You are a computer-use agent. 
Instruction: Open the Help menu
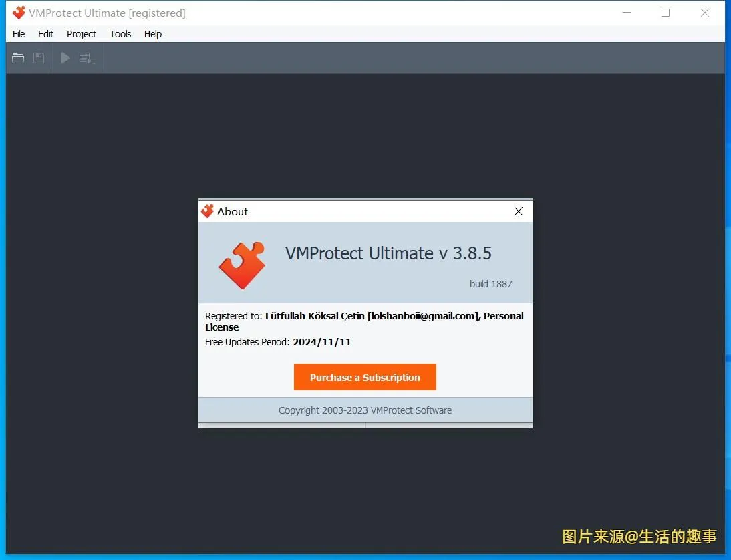coord(152,34)
